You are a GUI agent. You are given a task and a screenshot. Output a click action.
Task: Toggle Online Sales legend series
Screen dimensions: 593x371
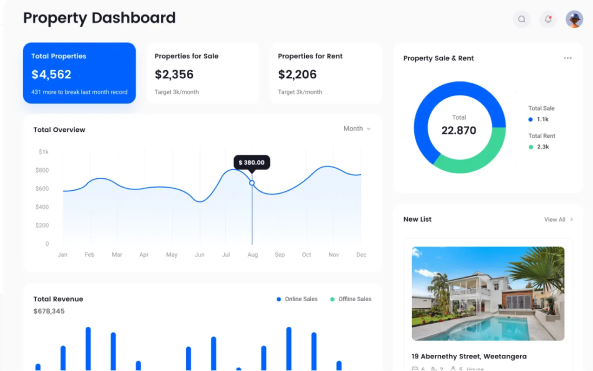[297, 299]
